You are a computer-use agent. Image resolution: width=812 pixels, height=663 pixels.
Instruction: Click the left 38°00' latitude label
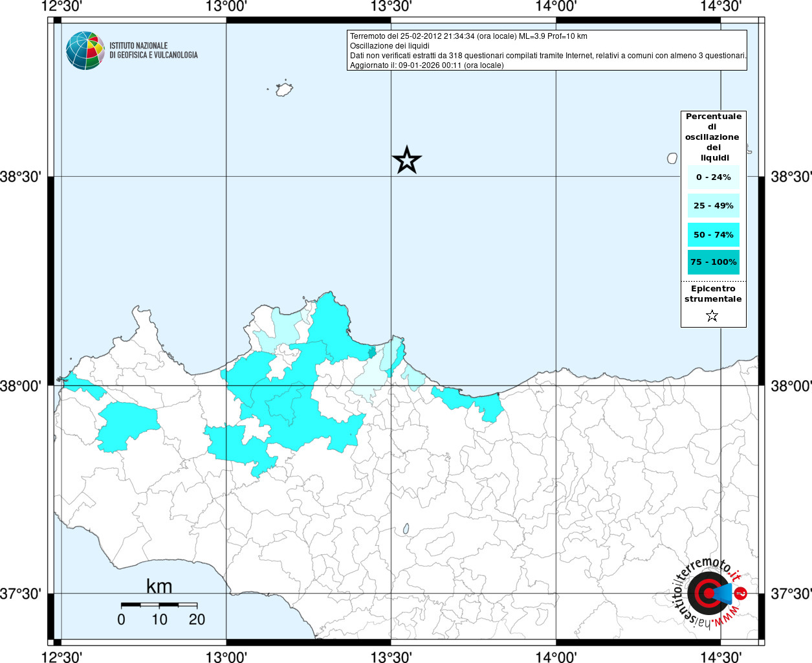tap(21, 386)
